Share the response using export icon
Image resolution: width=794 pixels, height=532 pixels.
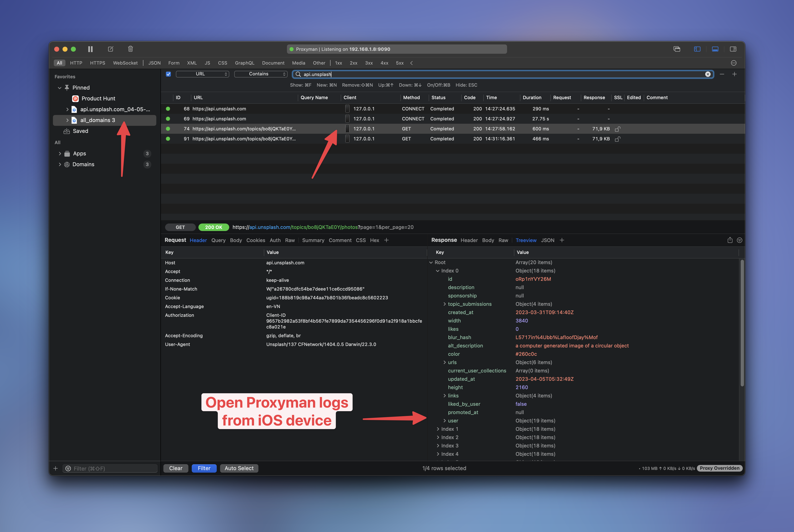730,240
